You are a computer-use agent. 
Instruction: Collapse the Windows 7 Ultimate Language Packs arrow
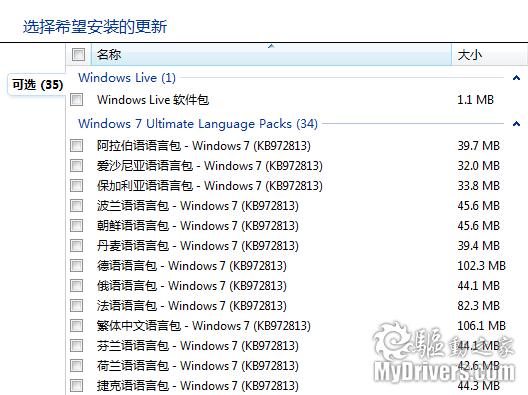click(516, 124)
